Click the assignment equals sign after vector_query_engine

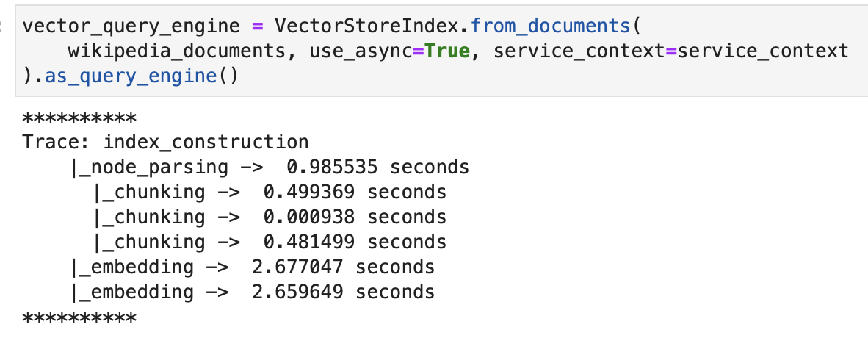pos(257,26)
